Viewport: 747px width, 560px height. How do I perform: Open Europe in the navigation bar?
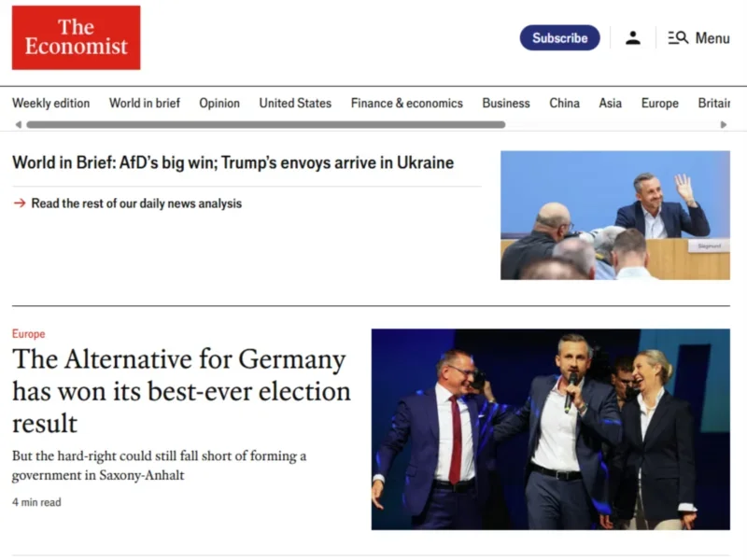click(660, 104)
